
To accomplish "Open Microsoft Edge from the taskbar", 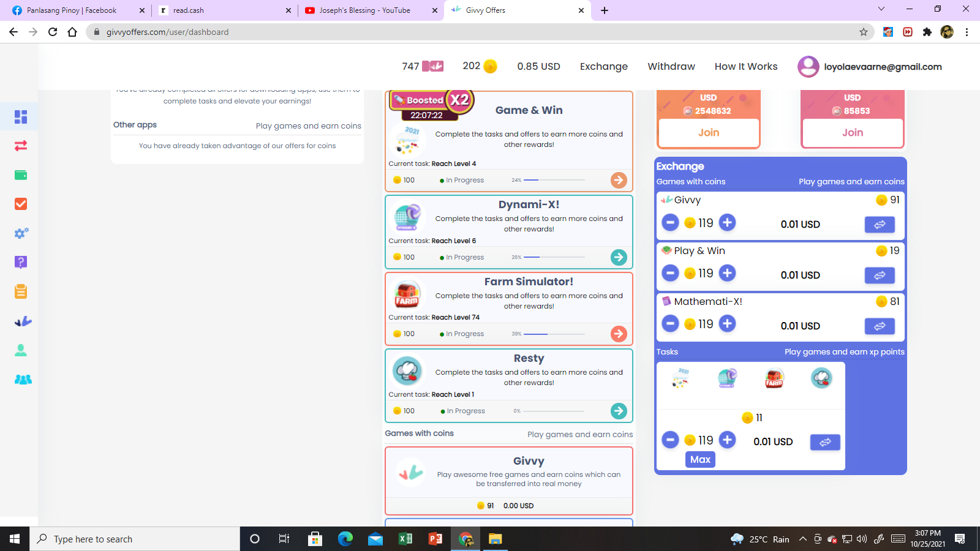I will (345, 539).
